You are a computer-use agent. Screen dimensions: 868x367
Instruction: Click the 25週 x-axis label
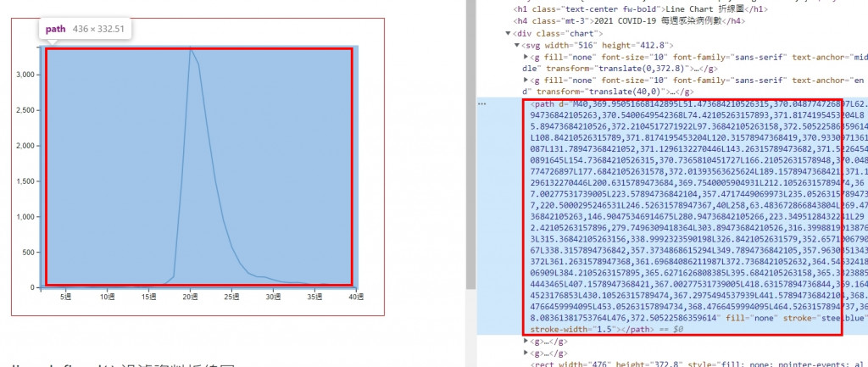pos(232,297)
